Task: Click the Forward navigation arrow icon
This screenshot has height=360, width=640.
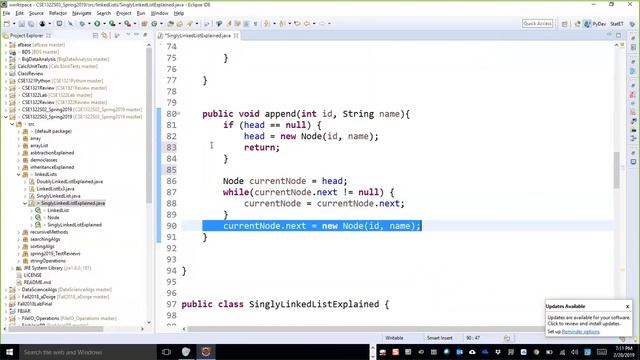Action: [x=322, y=24]
